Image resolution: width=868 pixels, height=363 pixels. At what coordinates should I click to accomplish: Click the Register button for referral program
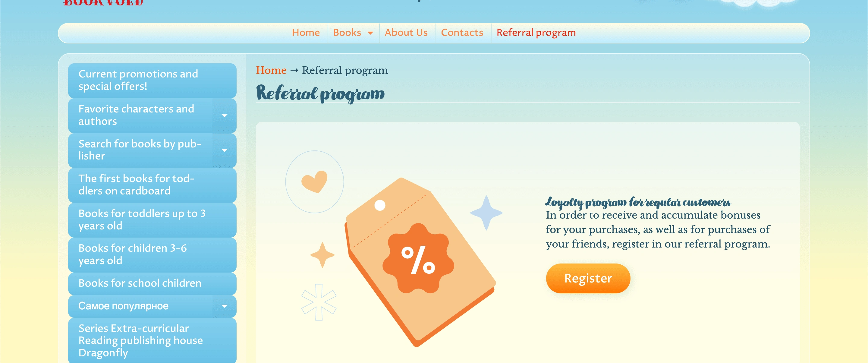point(588,278)
